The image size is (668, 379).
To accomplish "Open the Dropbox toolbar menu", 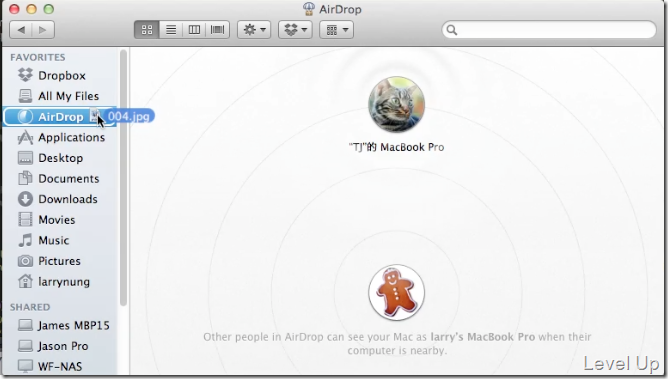I will tap(295, 30).
